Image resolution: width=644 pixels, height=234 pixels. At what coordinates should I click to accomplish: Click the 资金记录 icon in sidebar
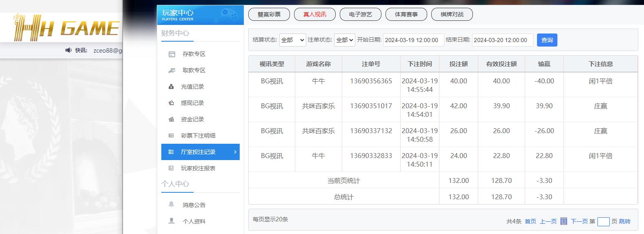172,119
